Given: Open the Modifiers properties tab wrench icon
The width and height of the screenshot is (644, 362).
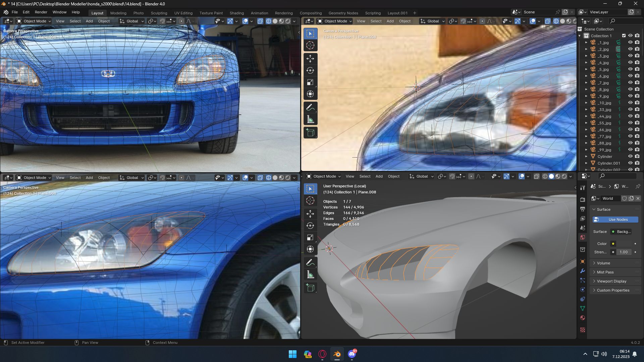Looking at the screenshot, I should tap(583, 271).
